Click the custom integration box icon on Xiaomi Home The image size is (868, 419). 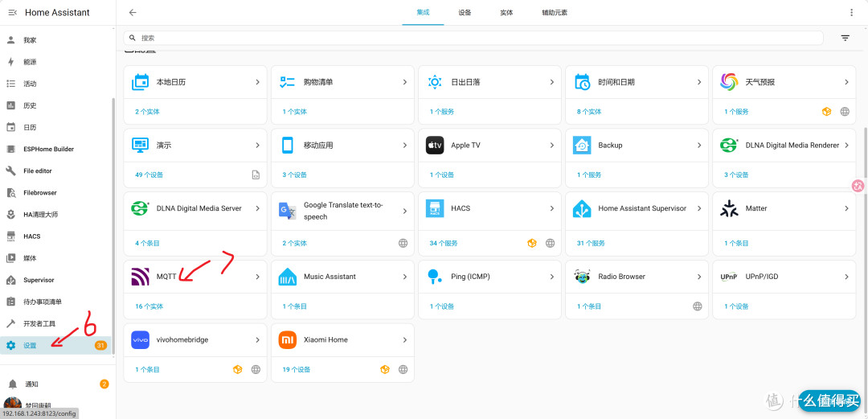(385, 369)
